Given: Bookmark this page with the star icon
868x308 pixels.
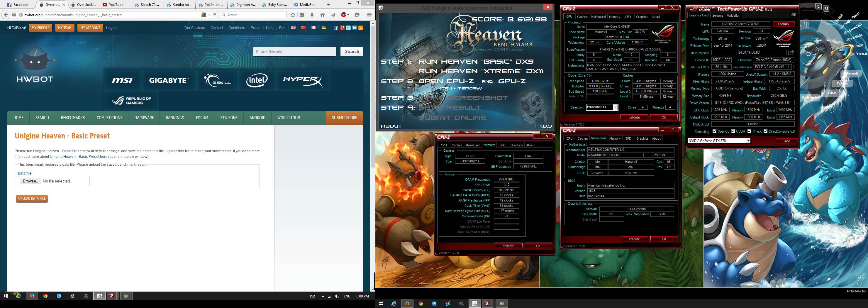Looking at the screenshot, I should pyautogui.click(x=293, y=15).
